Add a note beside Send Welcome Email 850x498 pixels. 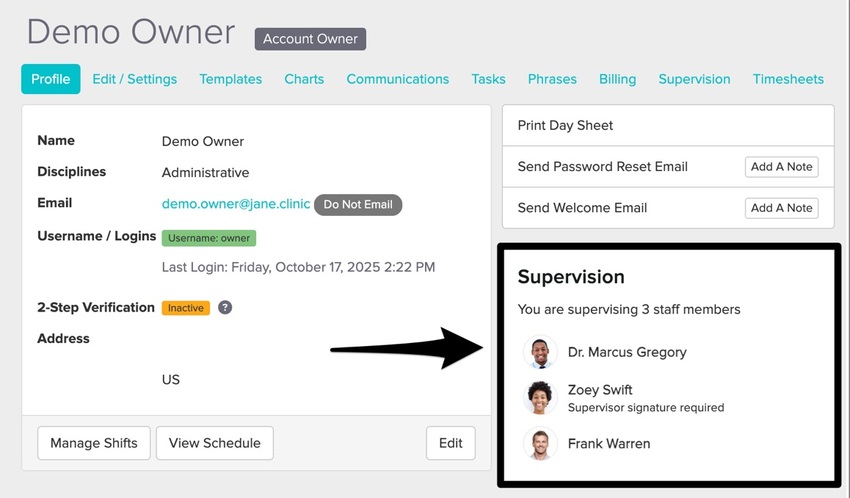point(781,208)
